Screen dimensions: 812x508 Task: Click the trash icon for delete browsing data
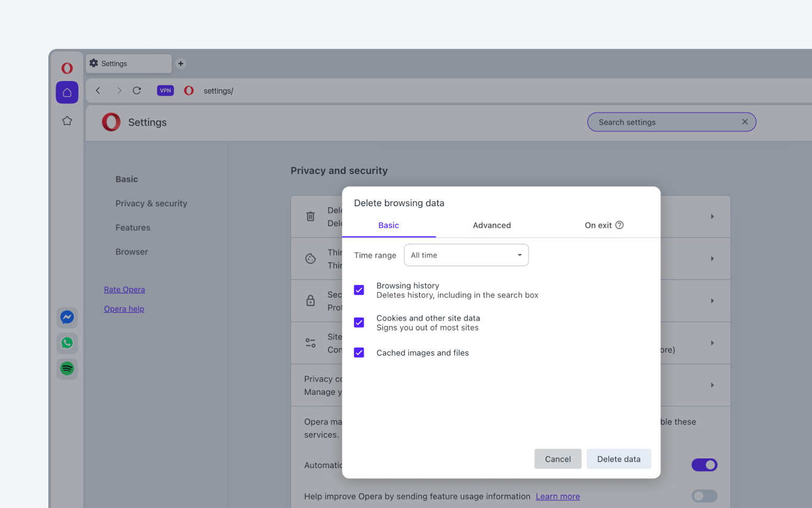311,217
